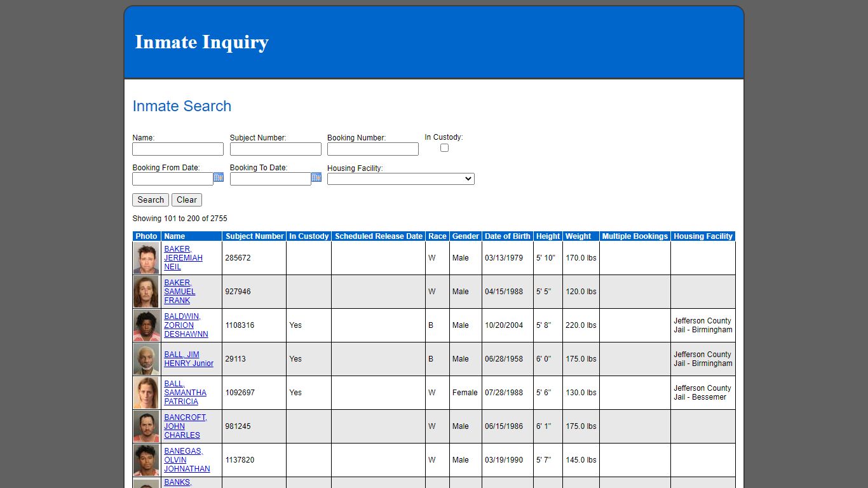
Task: Click weight value 220.0 lbs
Action: (581, 325)
